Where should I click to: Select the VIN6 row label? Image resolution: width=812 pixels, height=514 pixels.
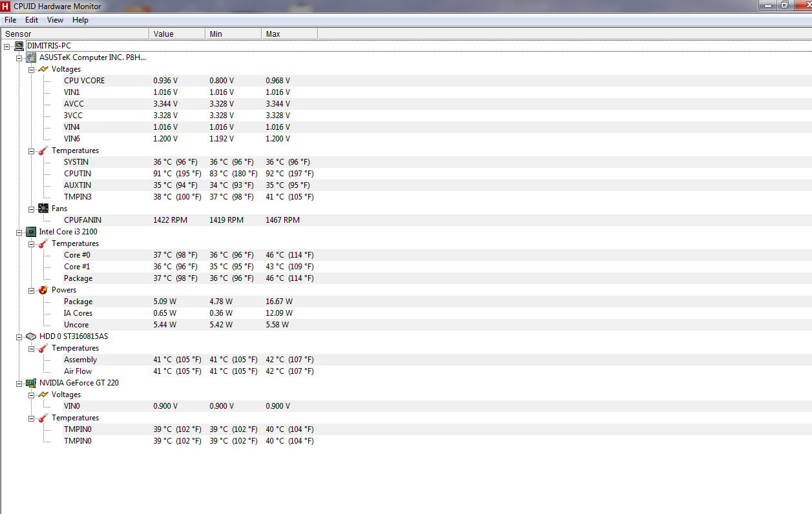point(72,139)
